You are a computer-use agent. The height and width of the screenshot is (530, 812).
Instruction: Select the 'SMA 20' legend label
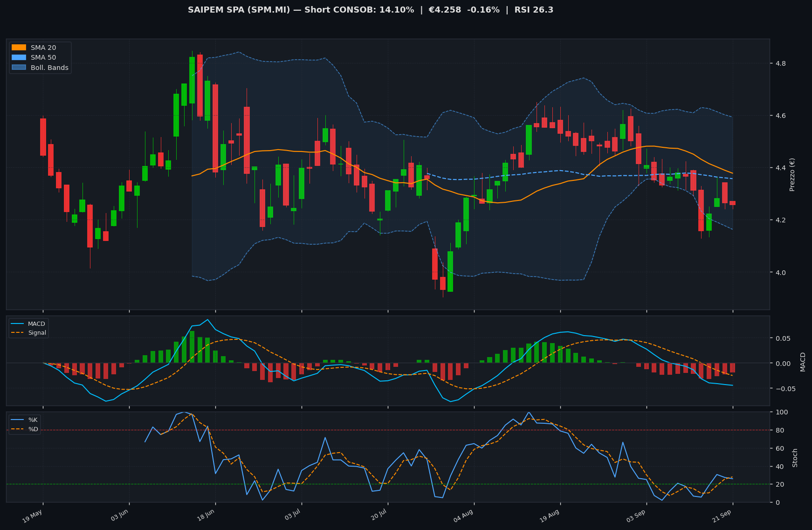point(43,48)
